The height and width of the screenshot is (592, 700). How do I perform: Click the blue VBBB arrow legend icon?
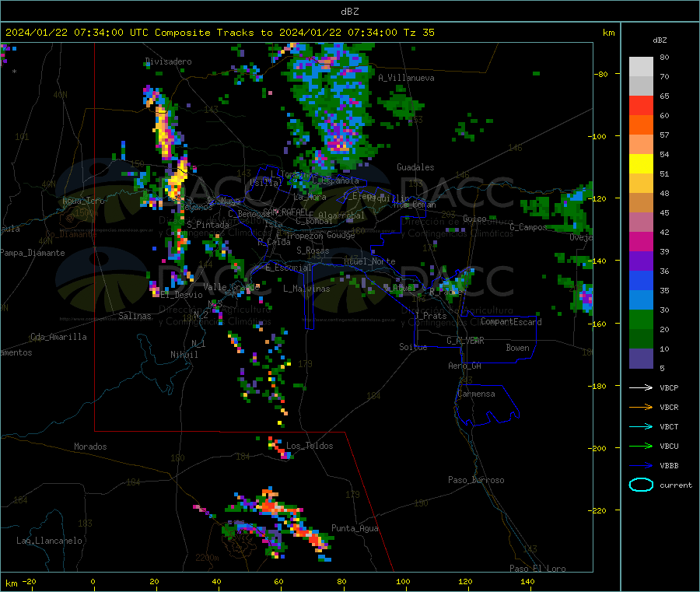click(x=641, y=465)
